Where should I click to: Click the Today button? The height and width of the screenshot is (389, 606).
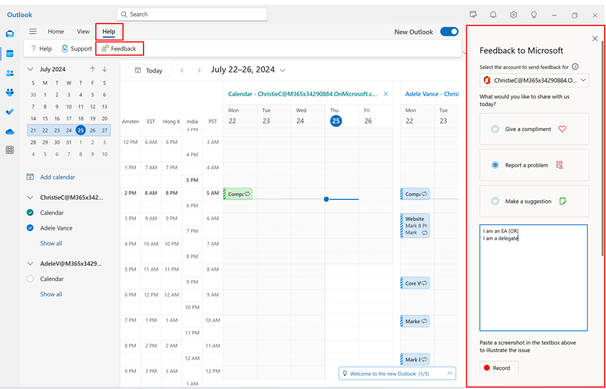coord(149,71)
